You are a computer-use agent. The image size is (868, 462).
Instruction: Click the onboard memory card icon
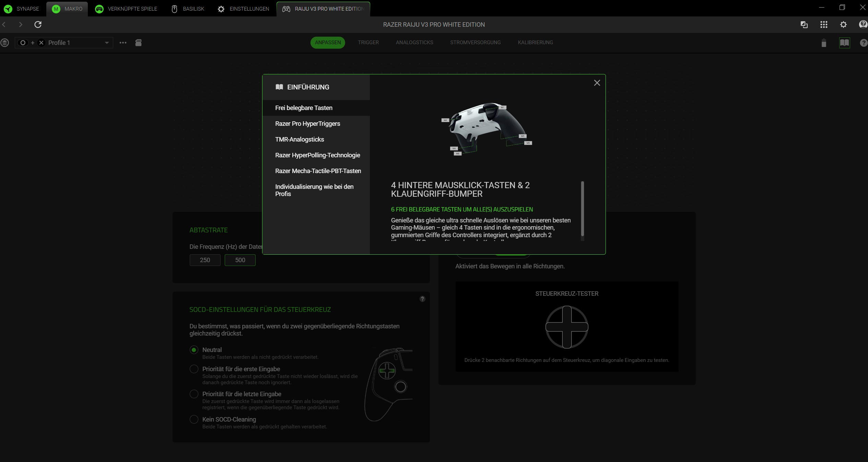coord(138,42)
